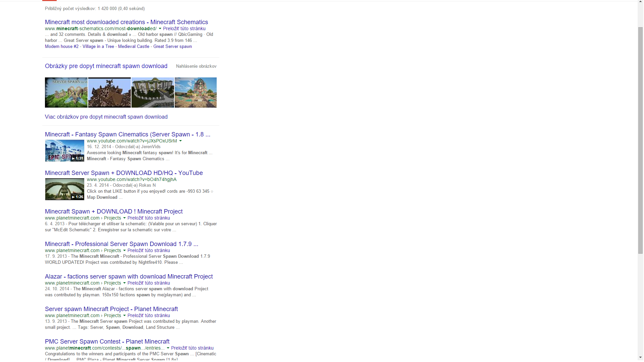Translate the 'Server spawn Minecraft Project' page
This screenshot has height=362, width=644.
pos(149,315)
